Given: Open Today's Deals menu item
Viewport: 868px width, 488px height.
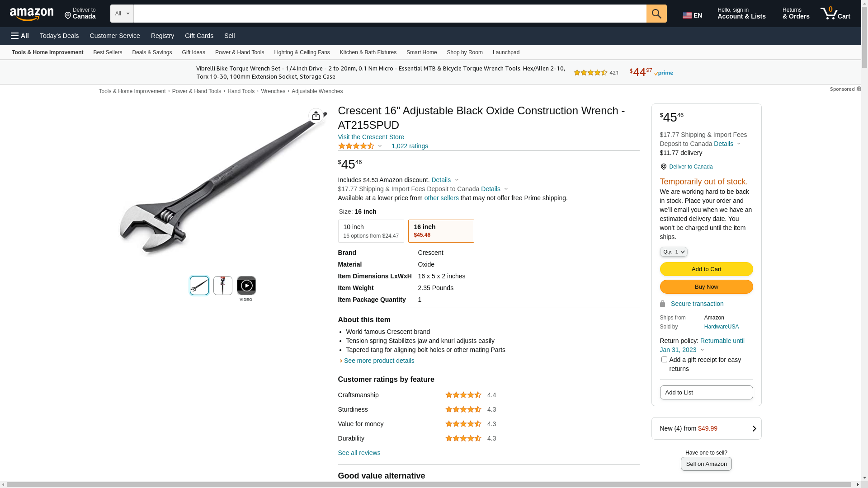Looking at the screenshot, I should pos(59,36).
